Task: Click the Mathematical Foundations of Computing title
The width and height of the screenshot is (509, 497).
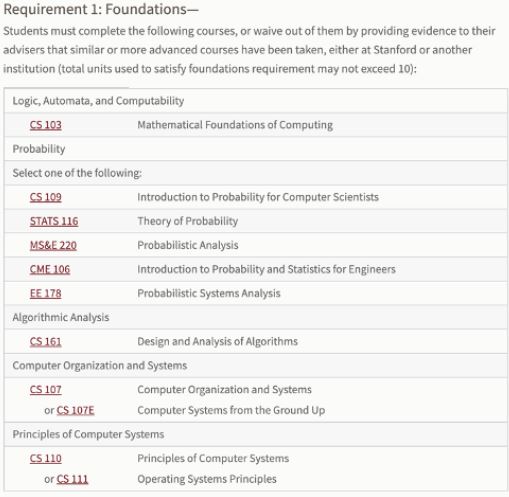Action: [x=235, y=125]
